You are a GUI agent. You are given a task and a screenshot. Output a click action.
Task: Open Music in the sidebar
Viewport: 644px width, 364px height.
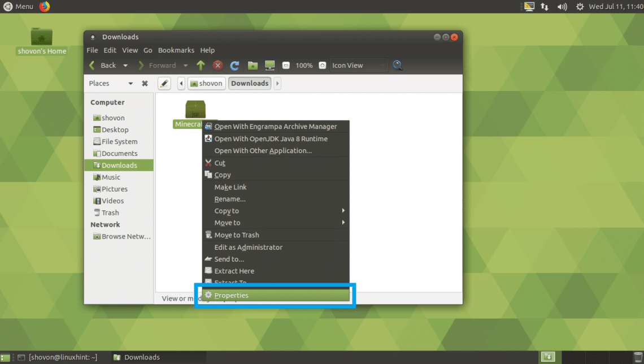click(119, 177)
